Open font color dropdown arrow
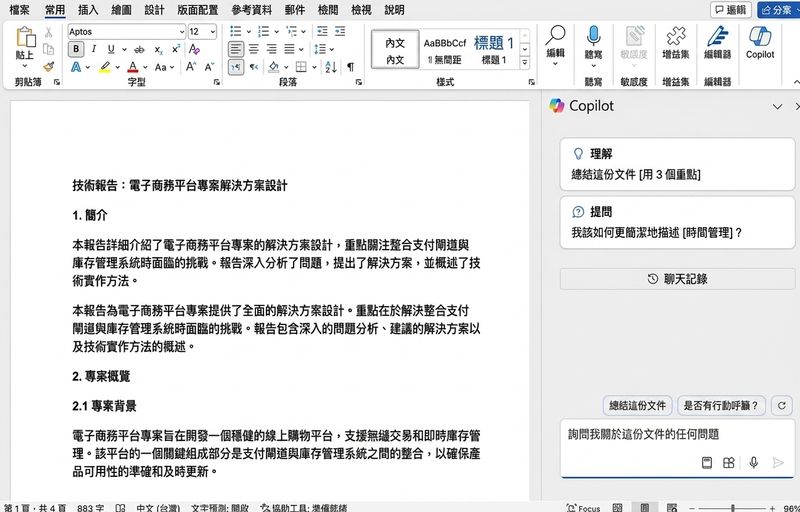Viewport: 800px width, 512px height. (145, 67)
